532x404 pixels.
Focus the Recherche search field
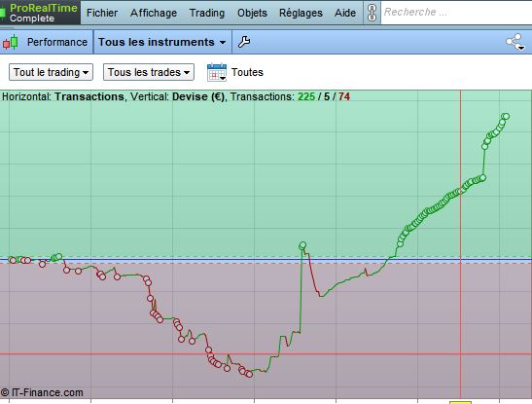(x=456, y=13)
